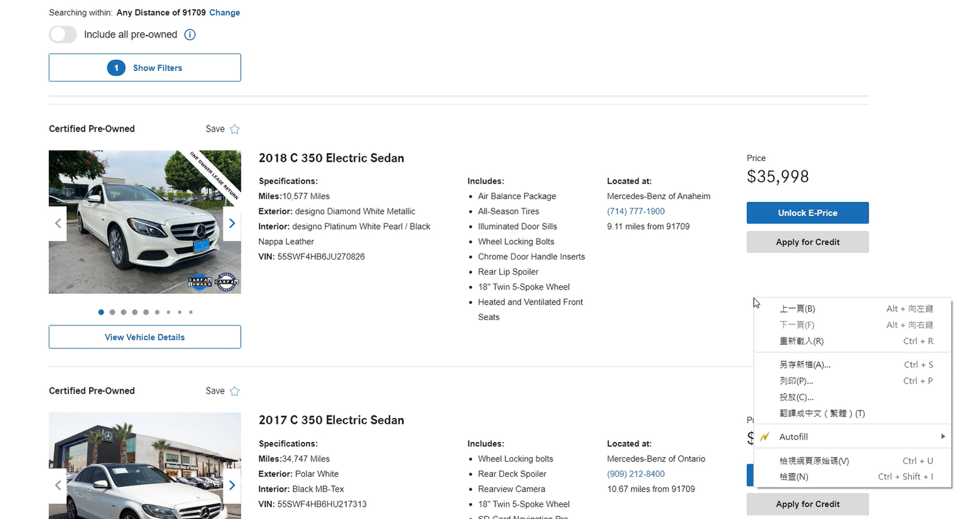The width and height of the screenshot is (980, 519).
Task: Click the Autofill lightning icon in context menu
Action: [x=765, y=437]
